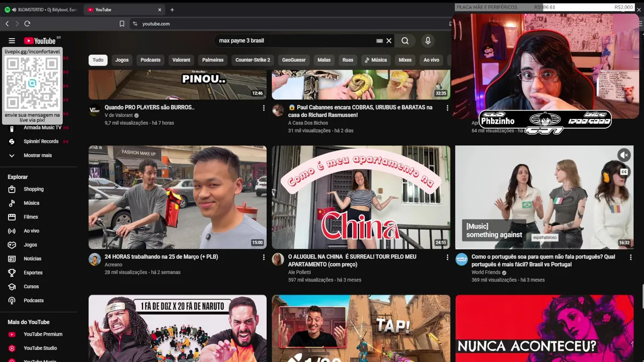Clear the search query with the X icon
This screenshot has width=644, height=362.
pos(389,41)
